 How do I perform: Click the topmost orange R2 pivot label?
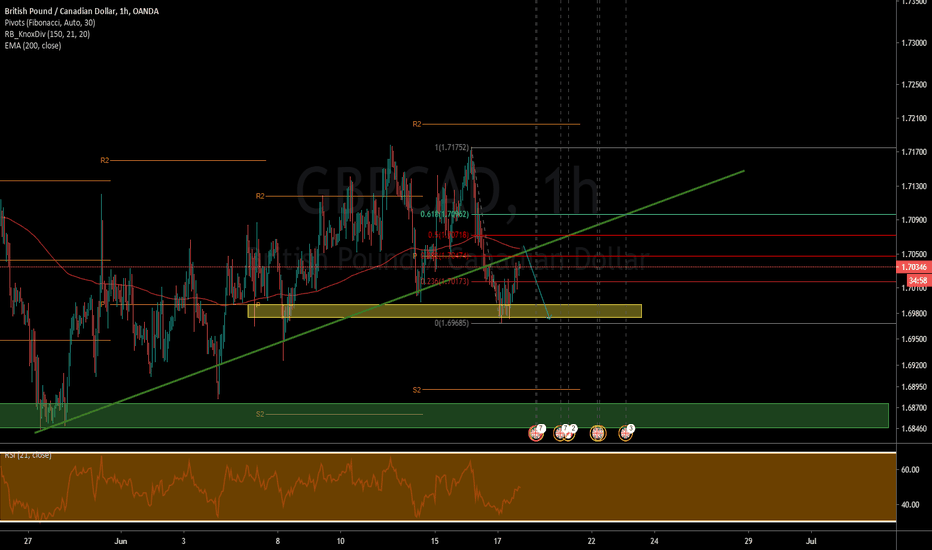pos(417,124)
